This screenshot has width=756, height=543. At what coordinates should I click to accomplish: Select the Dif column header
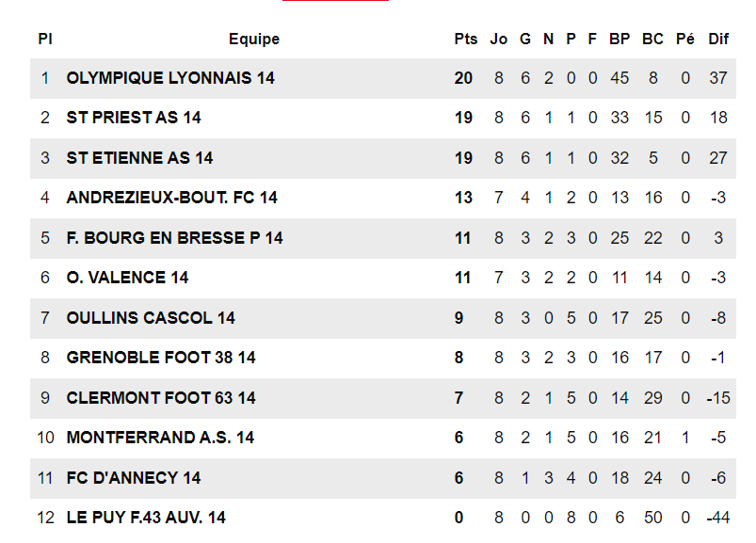point(718,39)
